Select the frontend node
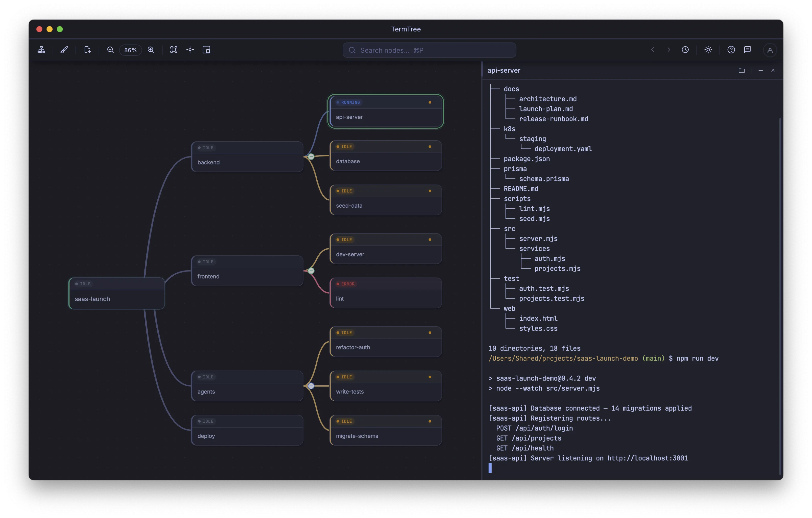Screen dimensions: 812x518 pos(247,271)
